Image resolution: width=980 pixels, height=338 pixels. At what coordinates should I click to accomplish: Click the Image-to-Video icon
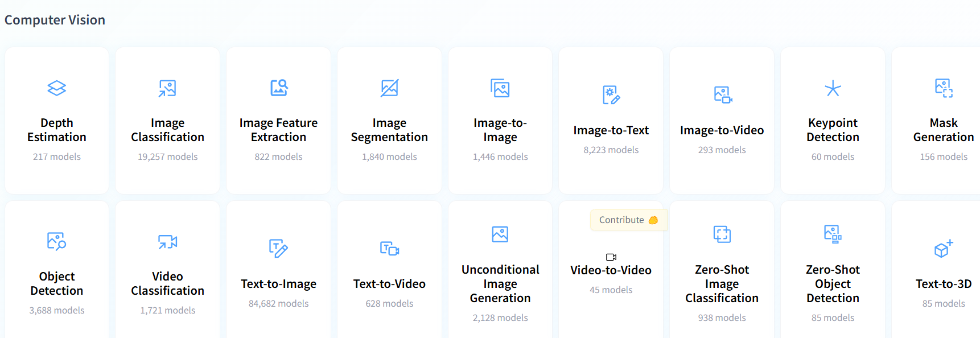(722, 95)
